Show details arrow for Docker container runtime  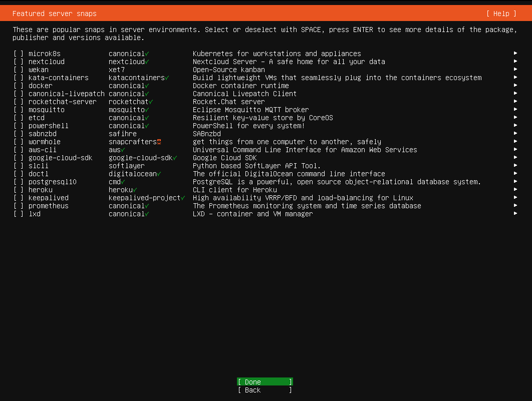[515, 86]
